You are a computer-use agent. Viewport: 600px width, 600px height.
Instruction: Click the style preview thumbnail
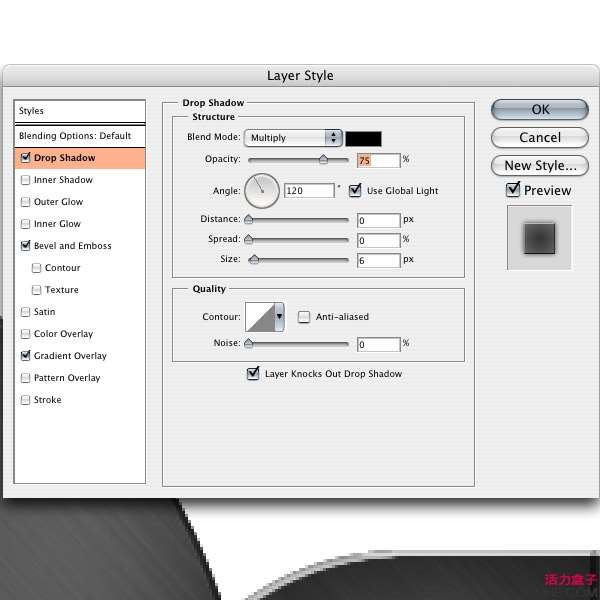(x=539, y=238)
